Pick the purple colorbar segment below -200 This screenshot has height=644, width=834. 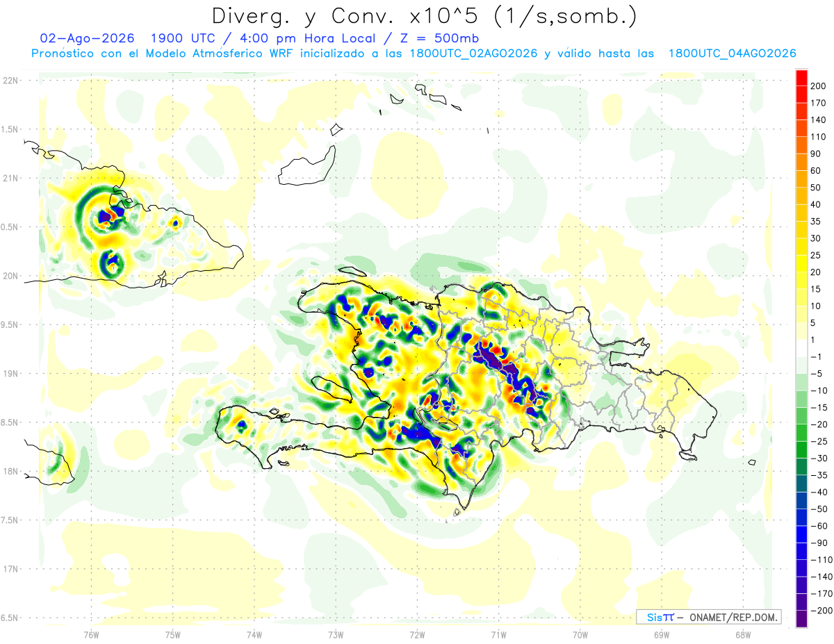click(x=801, y=619)
